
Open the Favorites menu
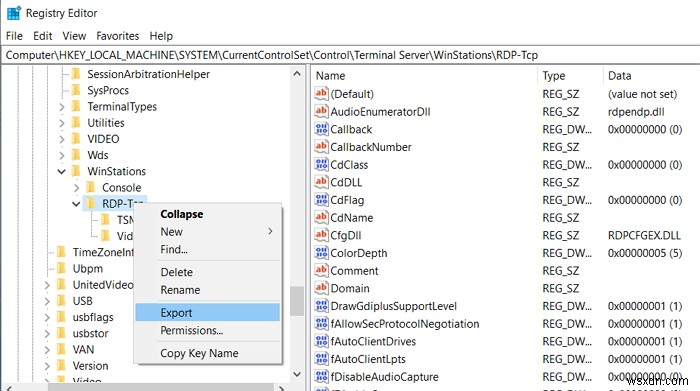tap(117, 36)
